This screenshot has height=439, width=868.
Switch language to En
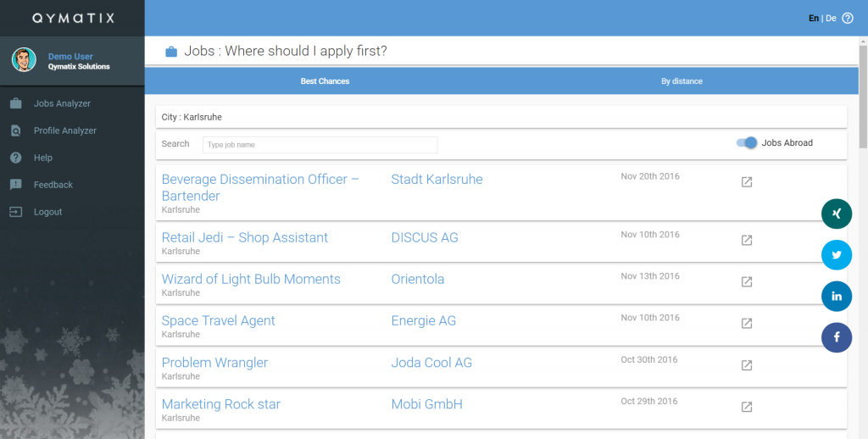(x=813, y=19)
